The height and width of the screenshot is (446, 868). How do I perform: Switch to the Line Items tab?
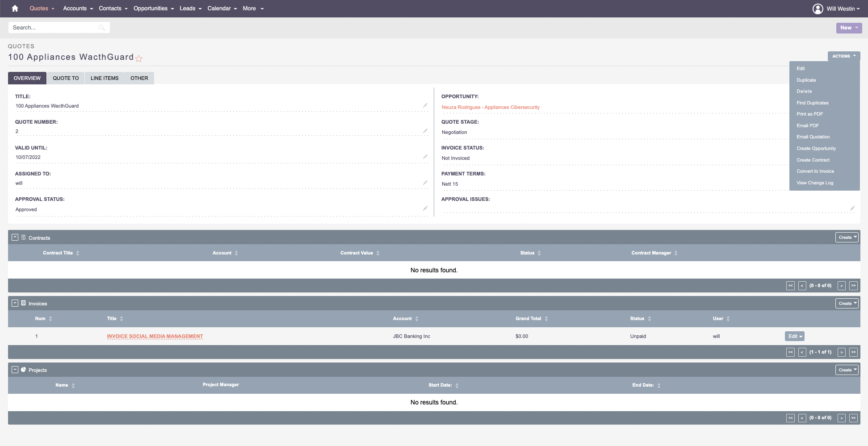click(x=105, y=78)
